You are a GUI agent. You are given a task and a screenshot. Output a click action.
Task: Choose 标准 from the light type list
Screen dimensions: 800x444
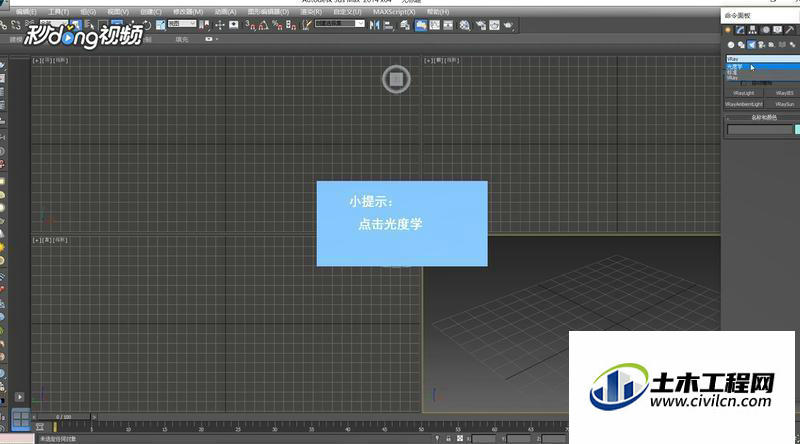point(763,72)
